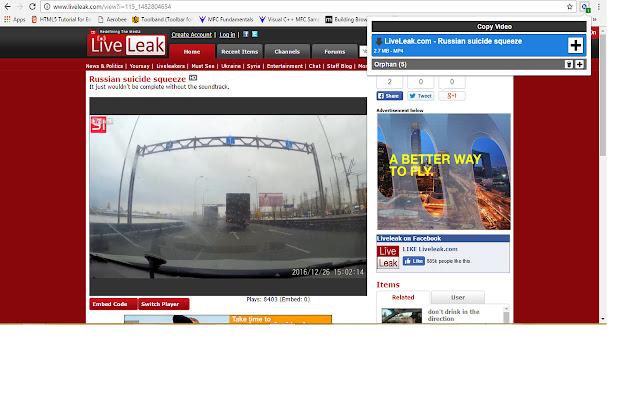Open the Channels tab
Screen dimensions: 640x400
pyautogui.click(x=287, y=51)
